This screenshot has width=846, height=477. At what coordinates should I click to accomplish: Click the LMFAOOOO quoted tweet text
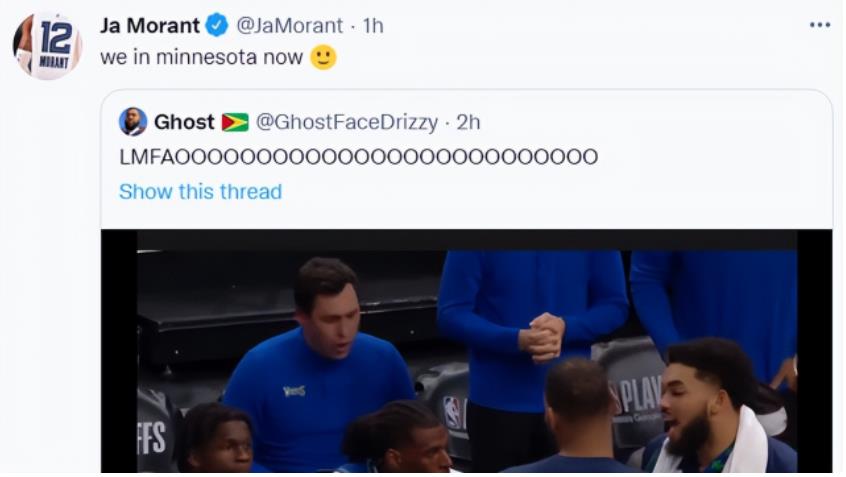click(x=358, y=157)
